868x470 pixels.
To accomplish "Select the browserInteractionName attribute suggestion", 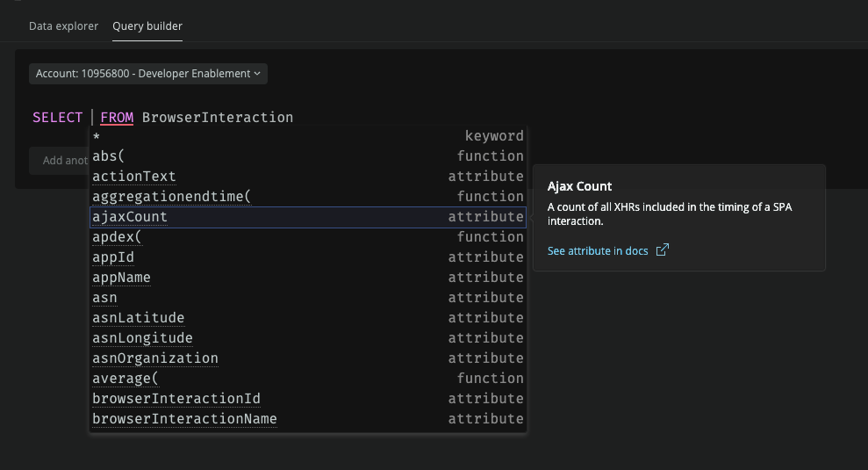I will (308, 419).
